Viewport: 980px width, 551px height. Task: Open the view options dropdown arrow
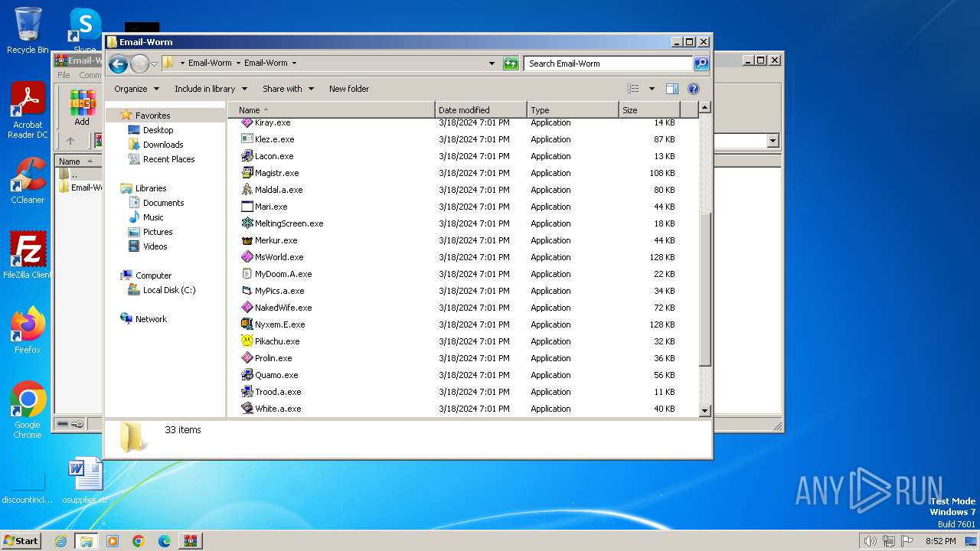(x=652, y=89)
